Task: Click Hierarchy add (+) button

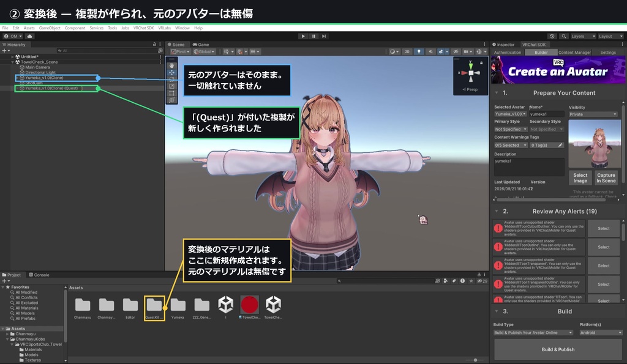Action: click(6, 51)
